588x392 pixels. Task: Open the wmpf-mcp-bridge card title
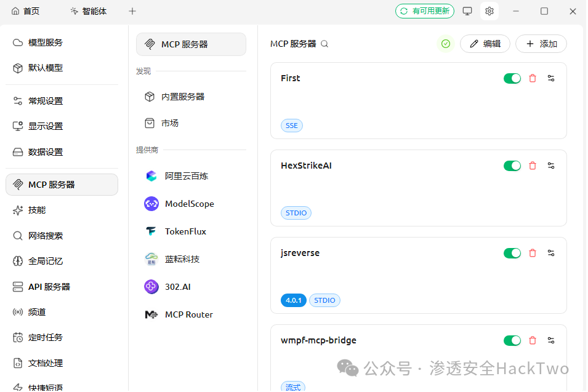click(318, 340)
